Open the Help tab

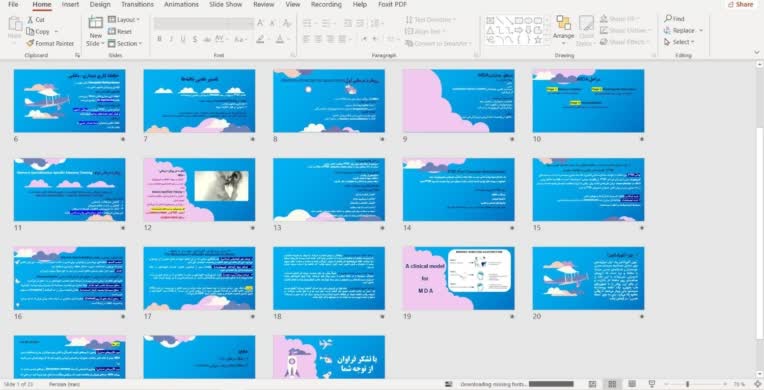click(x=360, y=4)
